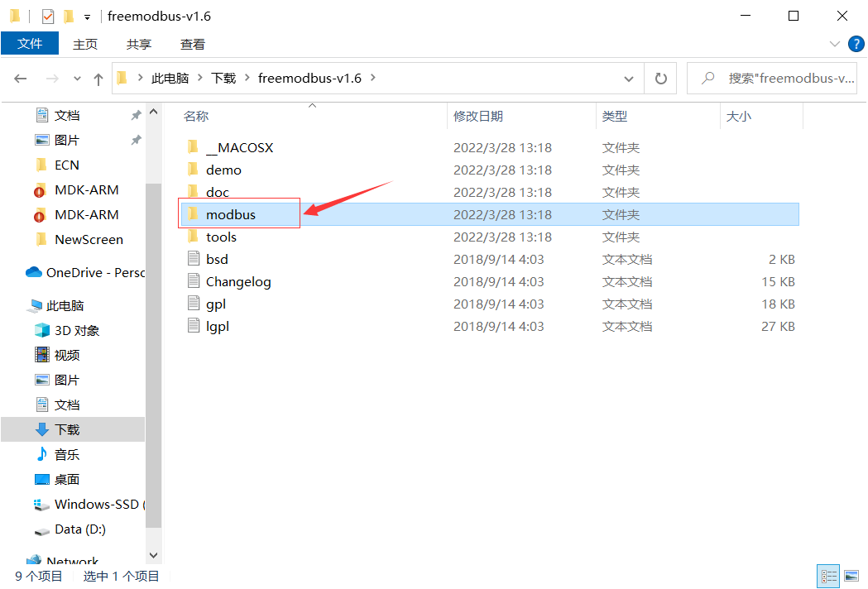Screen dimensions: 868x589
Task: Click the Help question mark button
Action: [856, 44]
